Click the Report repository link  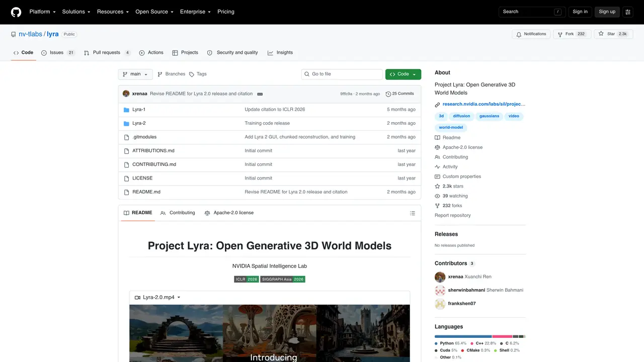(x=453, y=216)
